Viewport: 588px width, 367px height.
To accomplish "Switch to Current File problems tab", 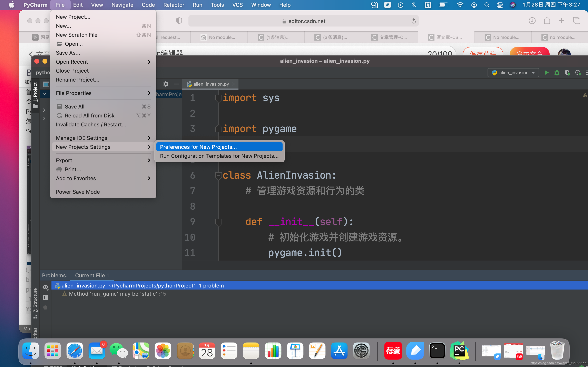I will point(92,275).
